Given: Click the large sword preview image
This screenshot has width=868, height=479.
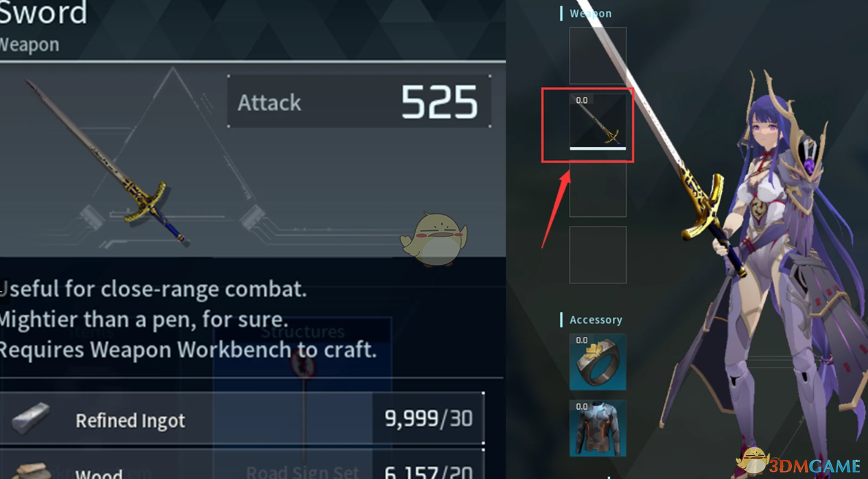Looking at the screenshot, I should (108, 162).
